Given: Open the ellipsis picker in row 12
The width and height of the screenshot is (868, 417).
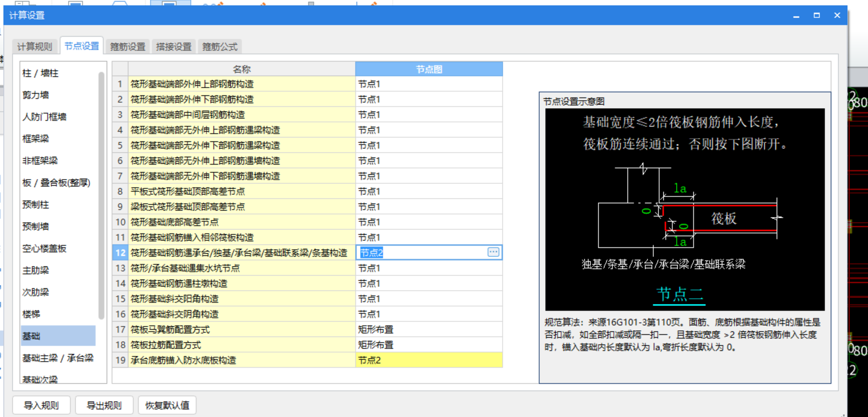Looking at the screenshot, I should [493, 252].
